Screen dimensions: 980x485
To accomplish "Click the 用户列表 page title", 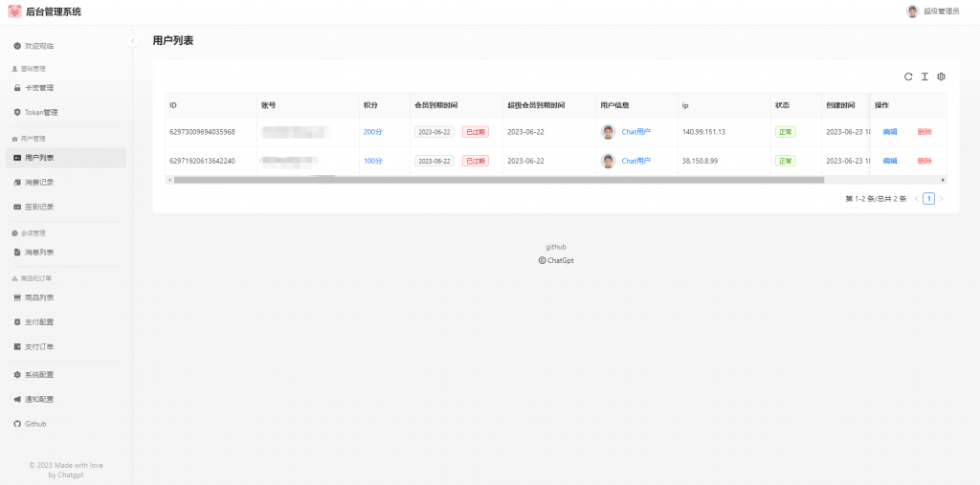I will [x=173, y=40].
